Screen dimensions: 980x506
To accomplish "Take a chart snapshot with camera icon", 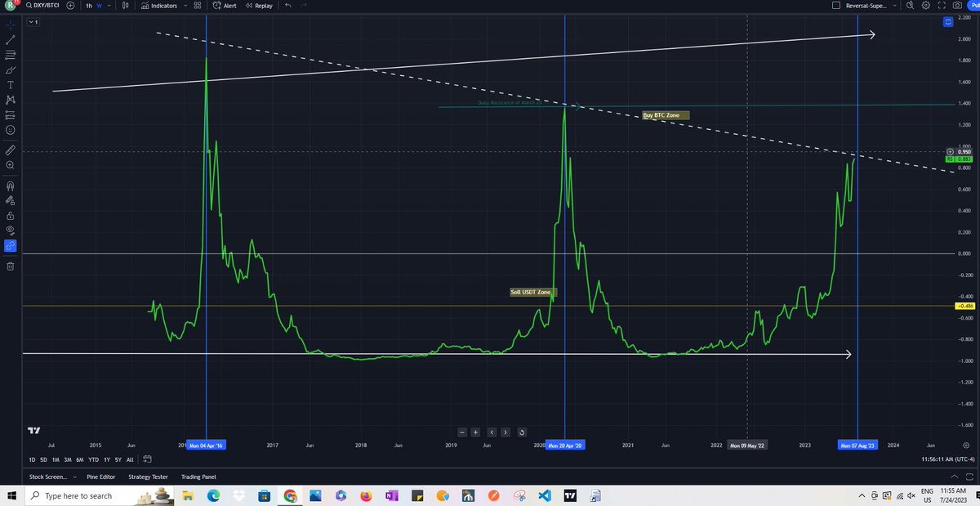I will (x=956, y=5).
